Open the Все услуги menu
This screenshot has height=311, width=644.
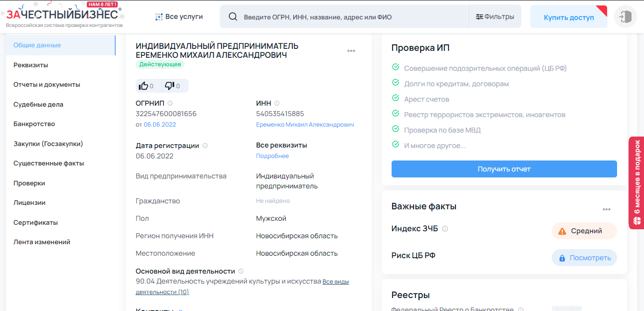pos(179,17)
